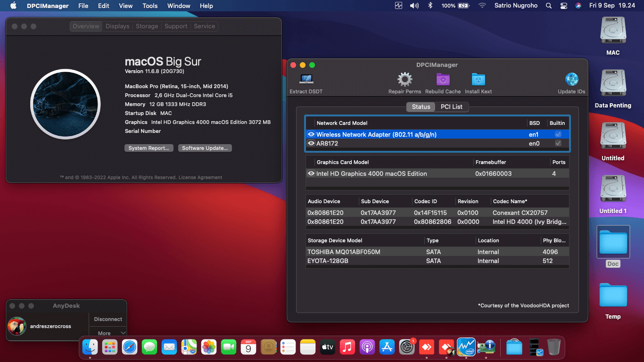
Task: Open Mail from the Dock
Action: (x=169, y=347)
